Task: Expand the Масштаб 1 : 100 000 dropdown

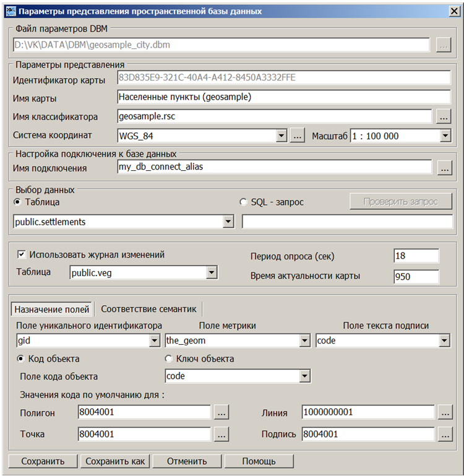Action: pos(445,136)
